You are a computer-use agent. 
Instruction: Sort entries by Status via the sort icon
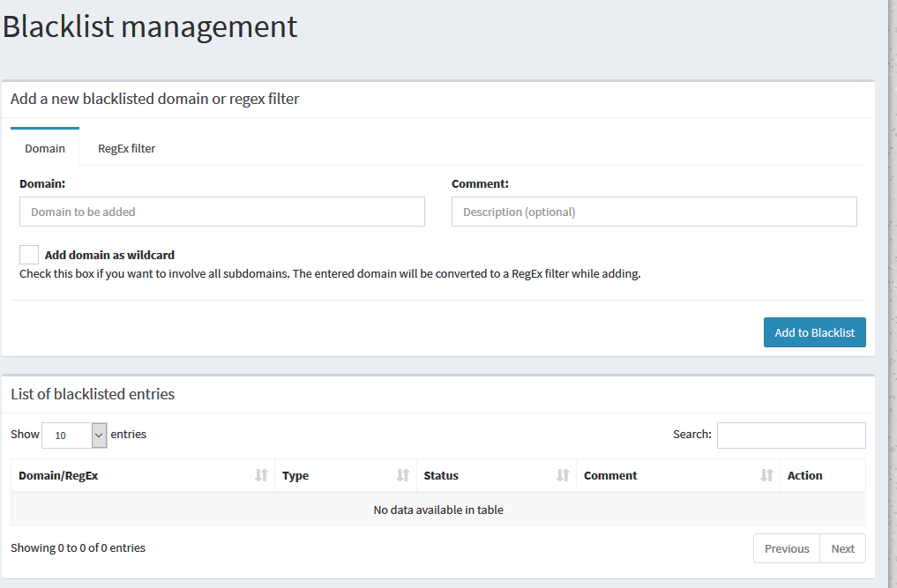(563, 475)
